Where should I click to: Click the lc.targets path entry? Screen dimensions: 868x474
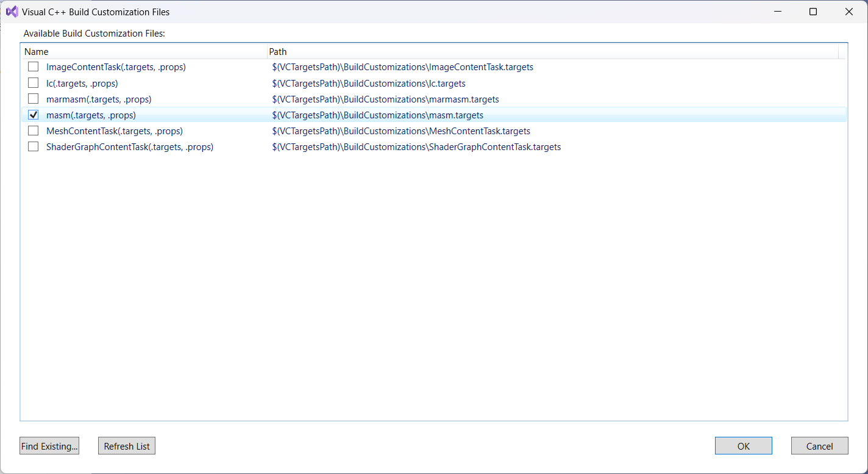tap(369, 83)
